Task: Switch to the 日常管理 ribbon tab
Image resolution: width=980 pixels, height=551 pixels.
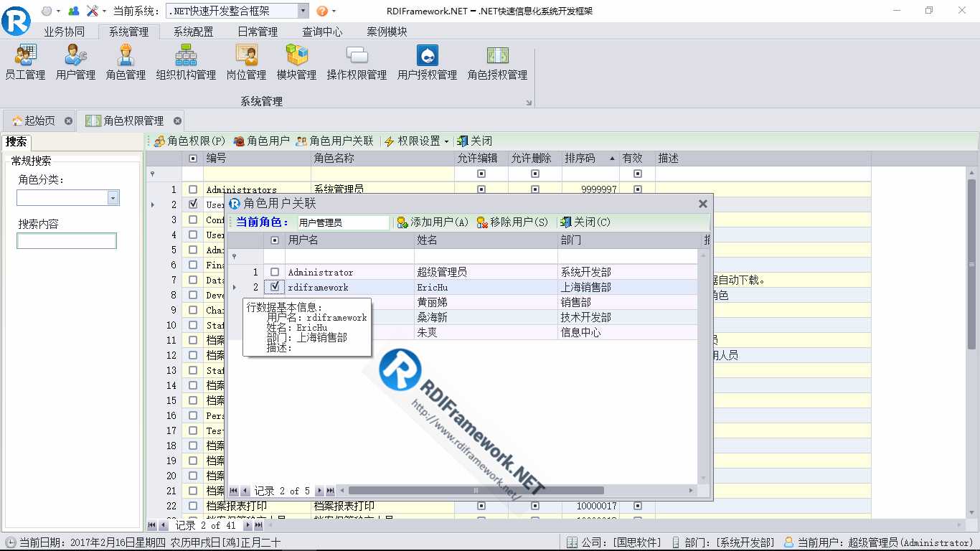Action: click(x=258, y=32)
